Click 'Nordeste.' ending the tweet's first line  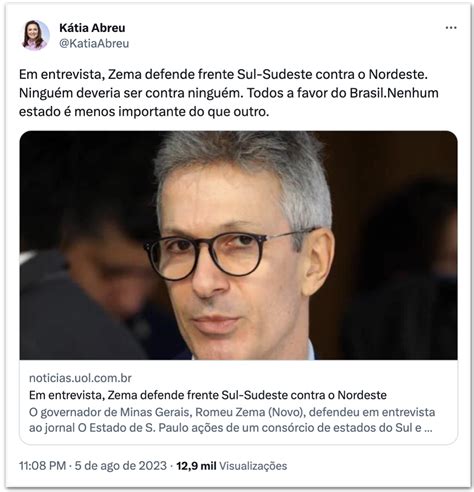click(x=398, y=74)
